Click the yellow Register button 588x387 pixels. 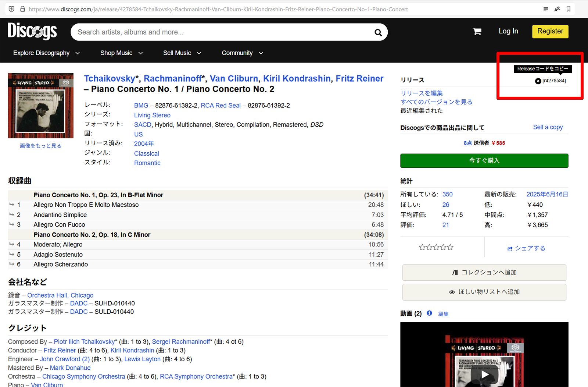coord(550,31)
